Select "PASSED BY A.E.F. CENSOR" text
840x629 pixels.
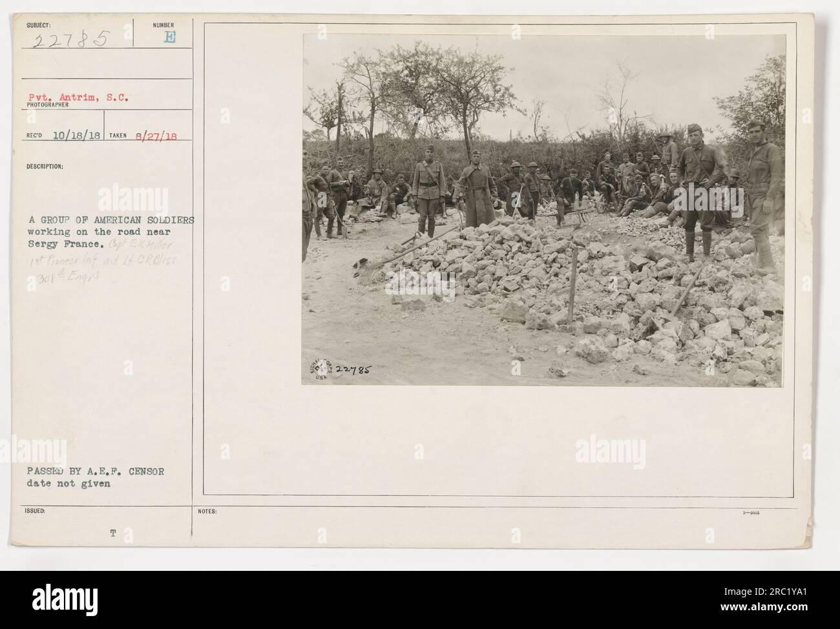[96, 471]
